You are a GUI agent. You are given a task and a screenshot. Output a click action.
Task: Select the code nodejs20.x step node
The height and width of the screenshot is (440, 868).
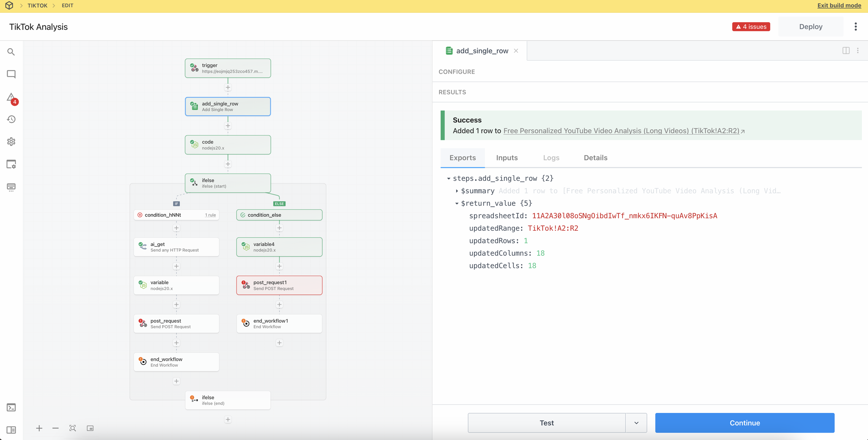[x=228, y=145]
